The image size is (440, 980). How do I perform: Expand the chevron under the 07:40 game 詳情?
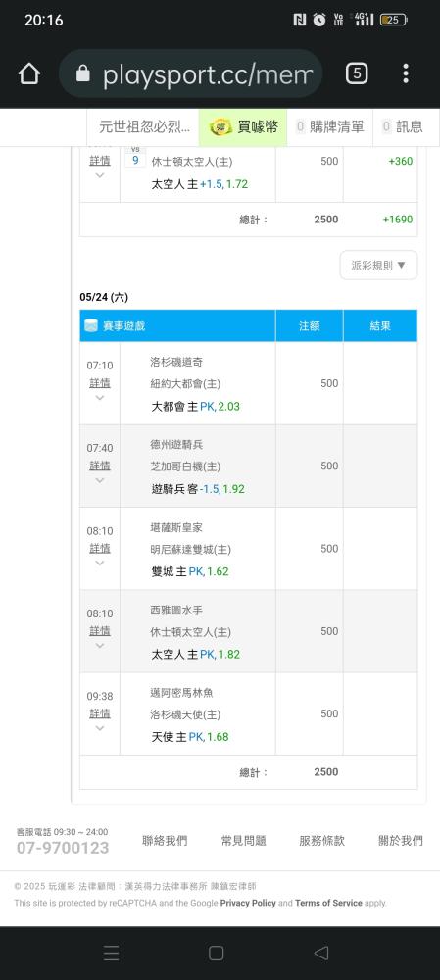99,480
